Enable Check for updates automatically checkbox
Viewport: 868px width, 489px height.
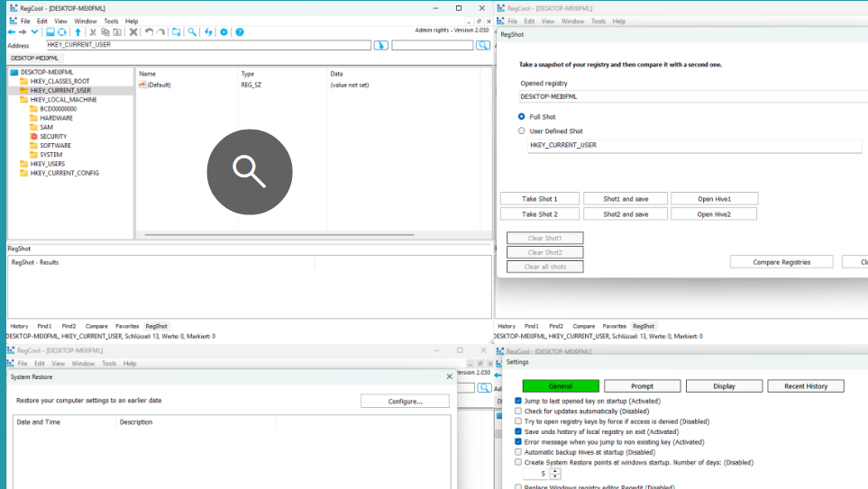click(x=518, y=411)
